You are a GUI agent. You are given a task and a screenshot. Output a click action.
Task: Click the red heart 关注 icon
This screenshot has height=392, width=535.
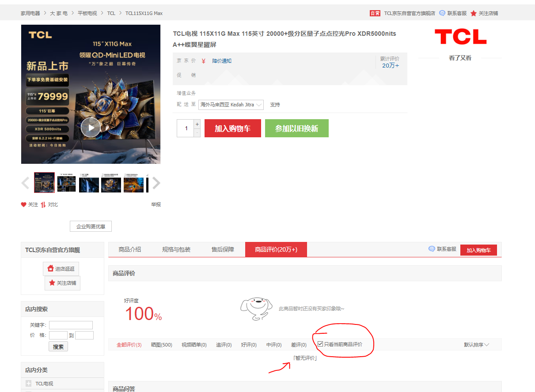[x=24, y=205]
